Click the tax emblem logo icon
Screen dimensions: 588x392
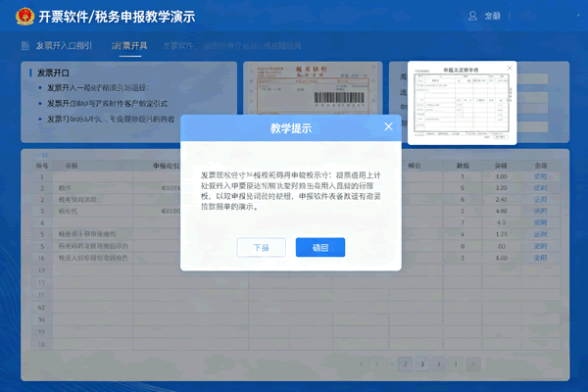coord(21,17)
